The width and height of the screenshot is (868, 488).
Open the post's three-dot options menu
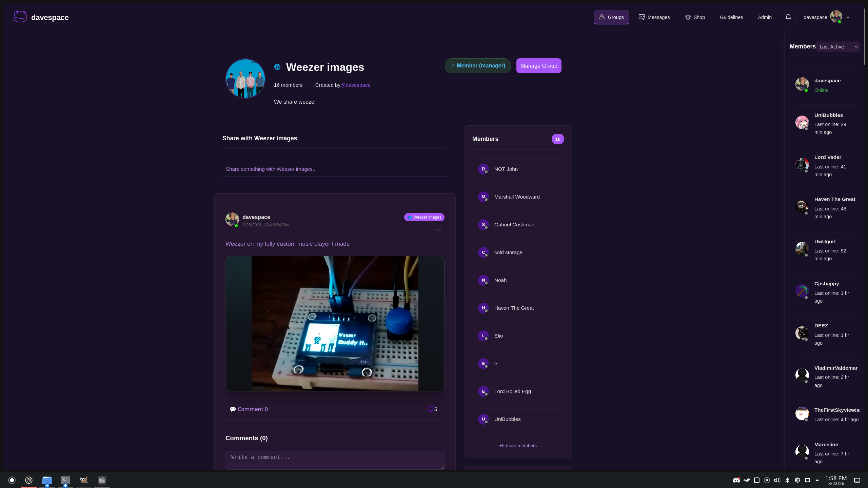[439, 230]
